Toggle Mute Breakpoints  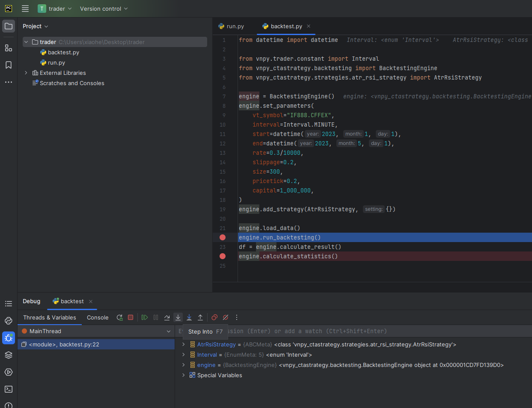tap(226, 317)
